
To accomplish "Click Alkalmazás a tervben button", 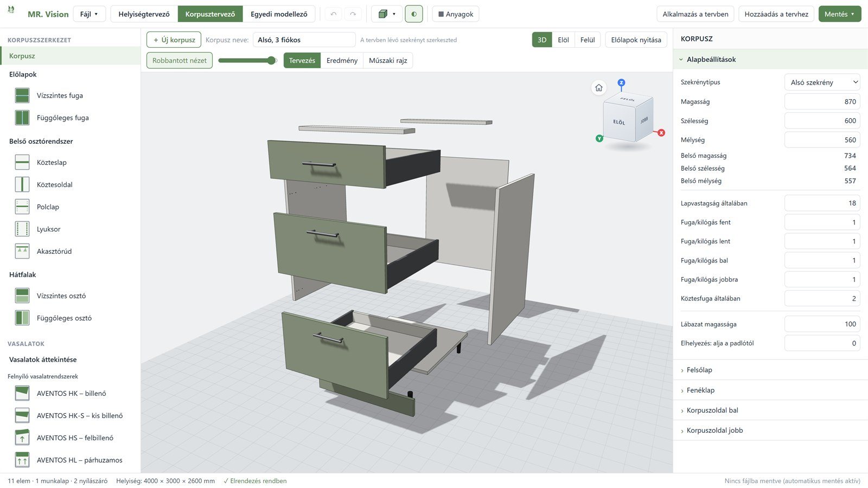I will pos(695,14).
